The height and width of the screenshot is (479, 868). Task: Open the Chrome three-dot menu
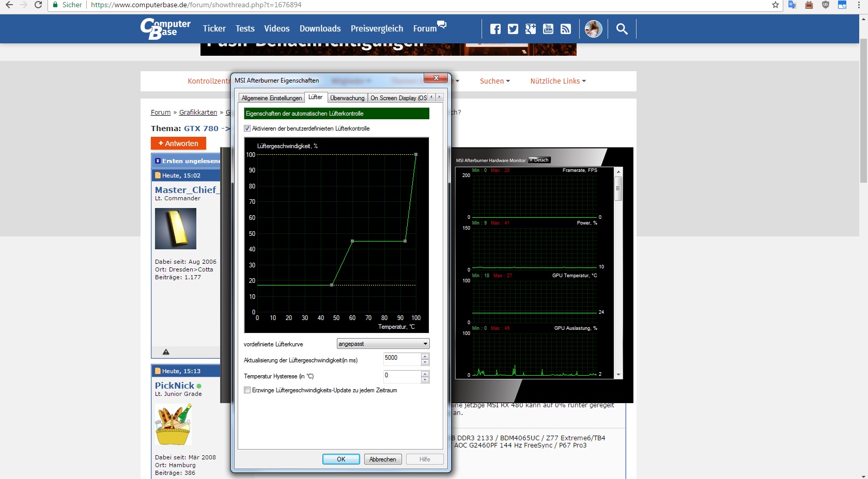[x=859, y=5]
